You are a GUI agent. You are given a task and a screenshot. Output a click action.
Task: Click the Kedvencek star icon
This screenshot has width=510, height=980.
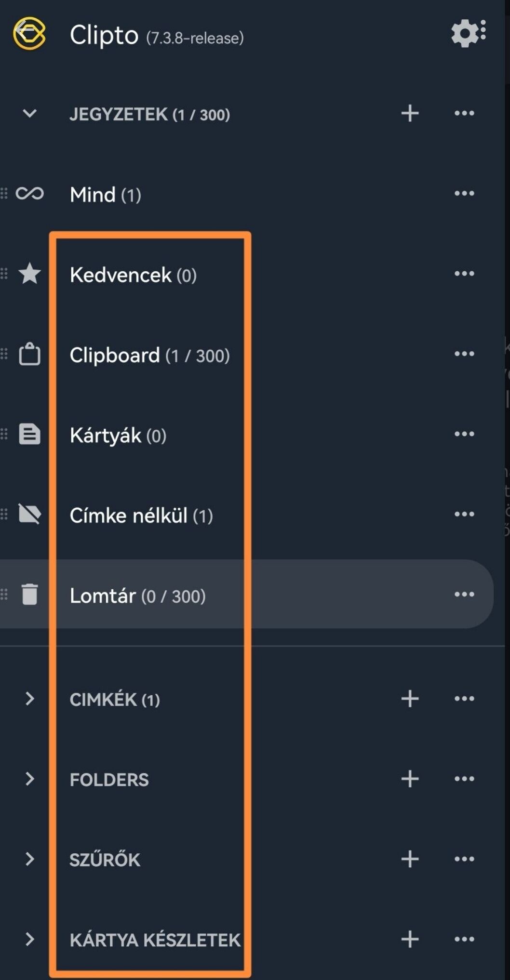(29, 274)
